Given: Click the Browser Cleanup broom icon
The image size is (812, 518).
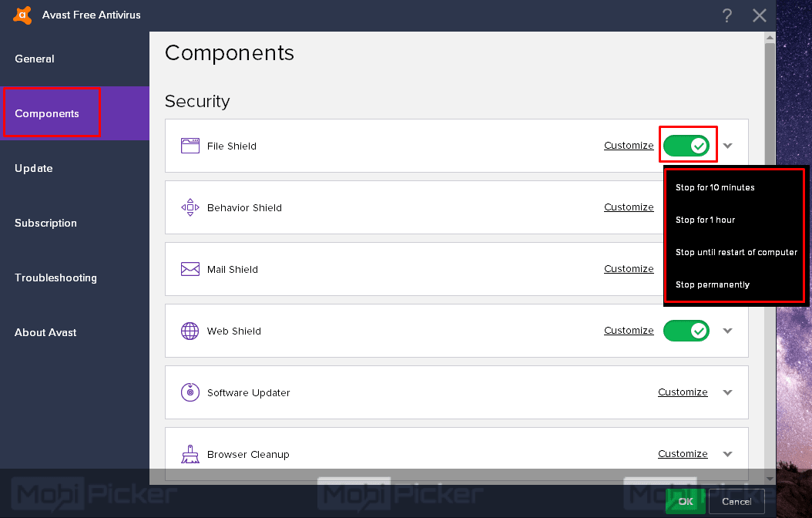Looking at the screenshot, I should 190,454.
